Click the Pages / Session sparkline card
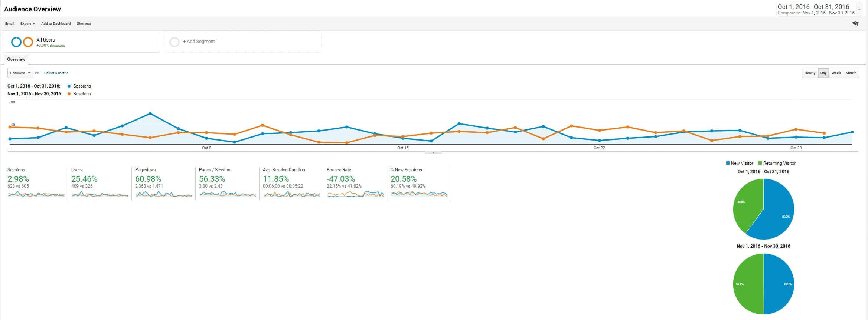Image resolution: width=868 pixels, height=320 pixels. click(228, 183)
